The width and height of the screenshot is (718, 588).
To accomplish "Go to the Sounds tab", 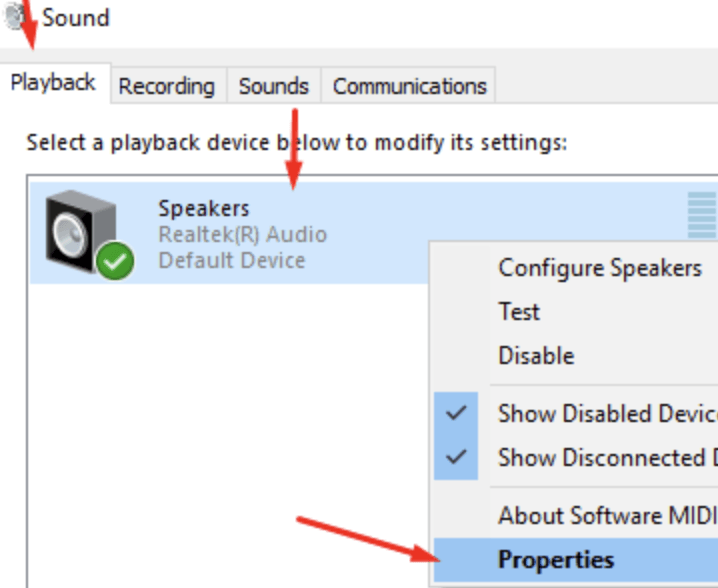I will pyautogui.click(x=273, y=86).
